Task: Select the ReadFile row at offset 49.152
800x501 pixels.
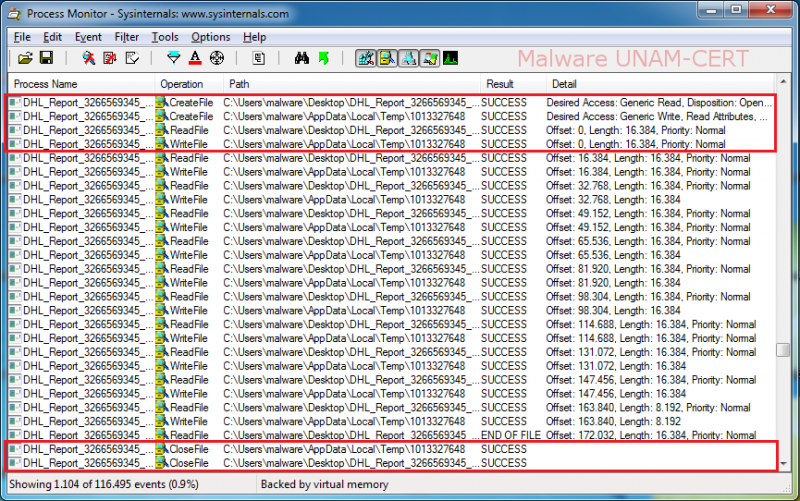Action: pos(391,213)
